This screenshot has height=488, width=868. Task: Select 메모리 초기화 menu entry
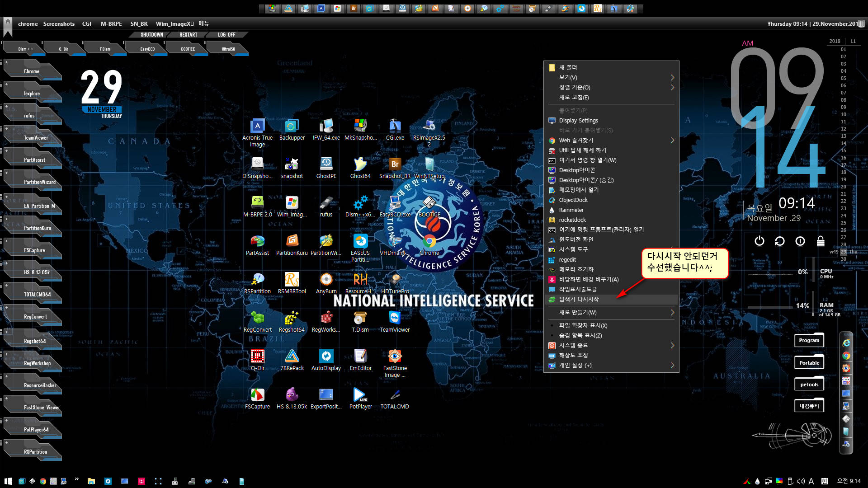pyautogui.click(x=611, y=269)
